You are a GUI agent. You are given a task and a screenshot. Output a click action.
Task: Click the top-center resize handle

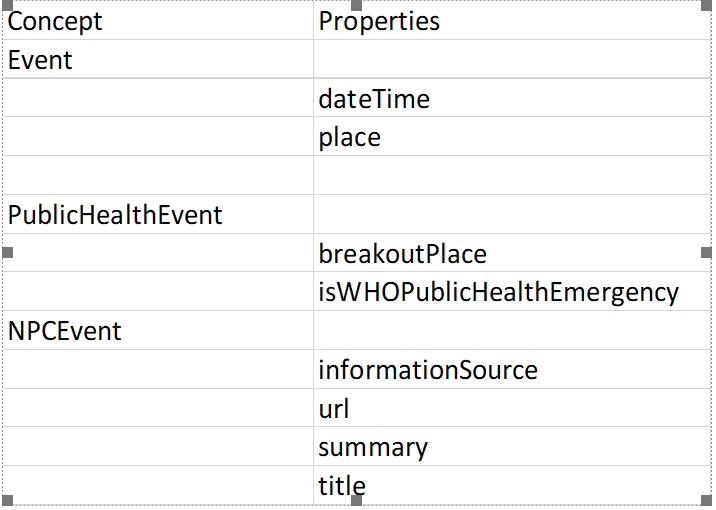357,7
